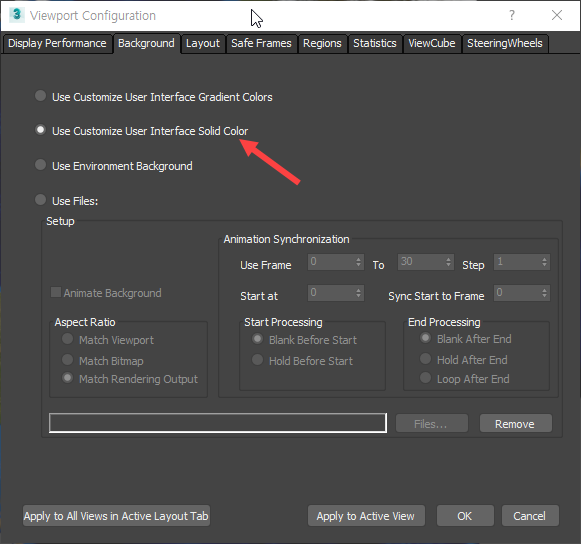Open the ViewCube tab
The image size is (581, 544).
coord(432,43)
